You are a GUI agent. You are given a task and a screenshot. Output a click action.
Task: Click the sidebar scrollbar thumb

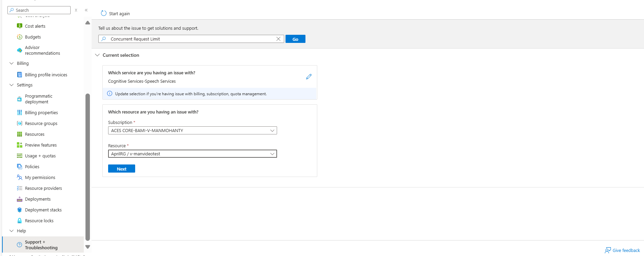[x=88, y=167]
